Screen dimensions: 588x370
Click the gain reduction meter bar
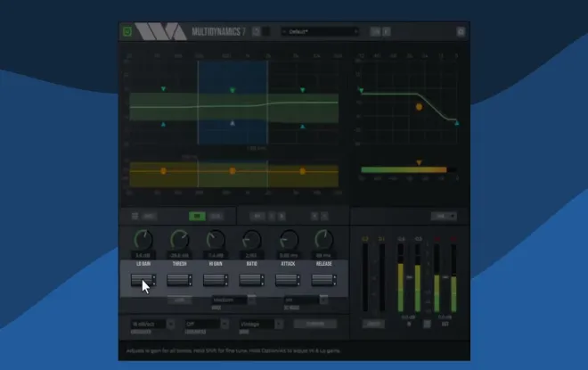tap(409, 170)
